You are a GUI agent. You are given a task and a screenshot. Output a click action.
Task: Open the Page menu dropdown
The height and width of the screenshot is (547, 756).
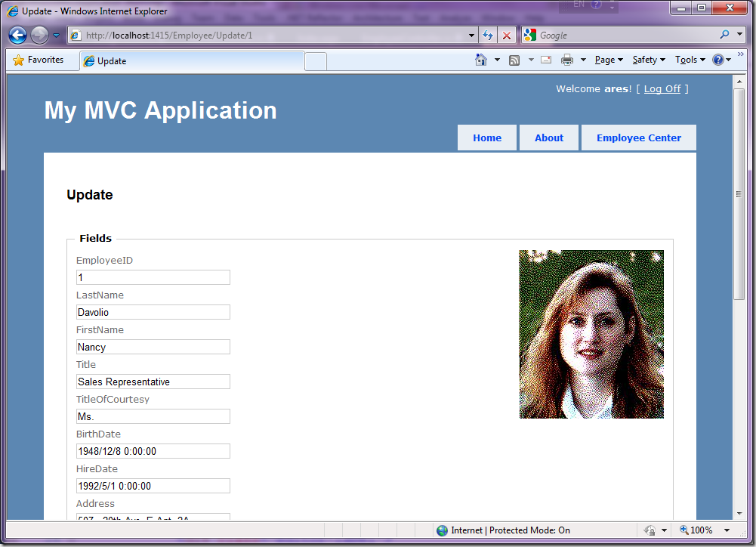(609, 60)
